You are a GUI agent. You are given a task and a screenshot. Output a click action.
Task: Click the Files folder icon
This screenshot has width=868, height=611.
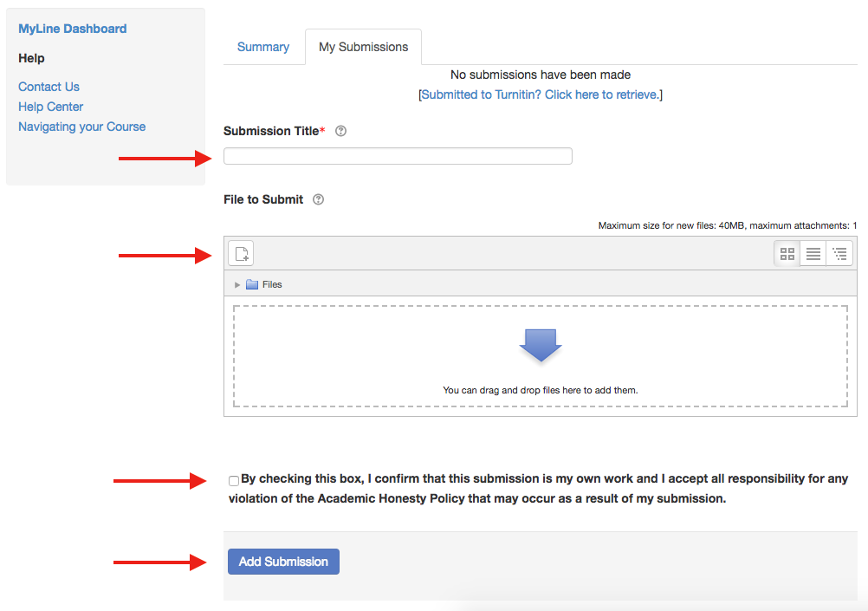252,284
